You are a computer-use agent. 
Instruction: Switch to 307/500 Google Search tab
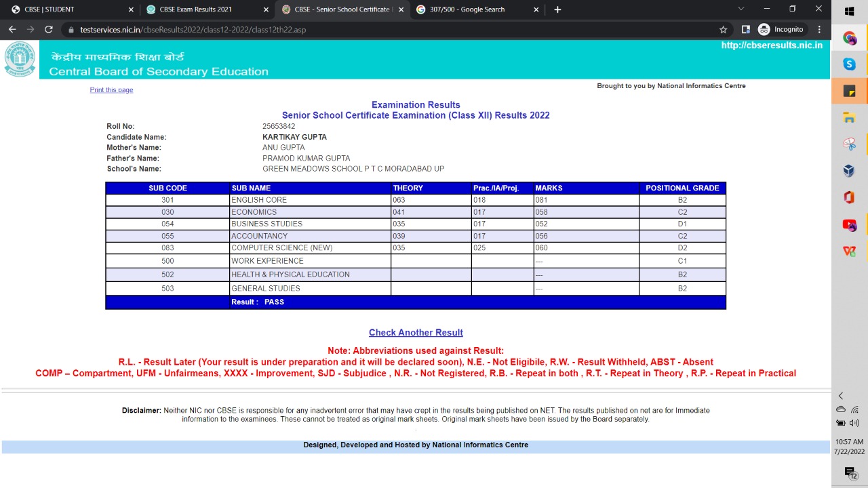(x=477, y=9)
